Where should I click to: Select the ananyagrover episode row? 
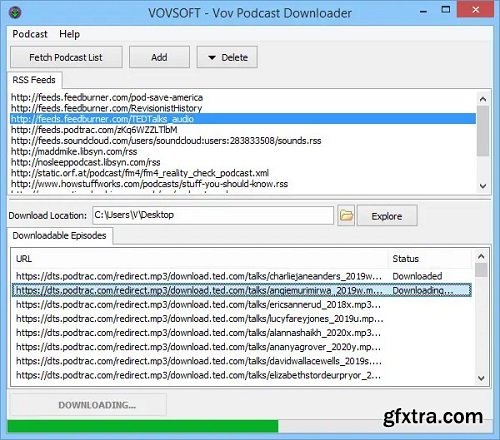click(242, 347)
